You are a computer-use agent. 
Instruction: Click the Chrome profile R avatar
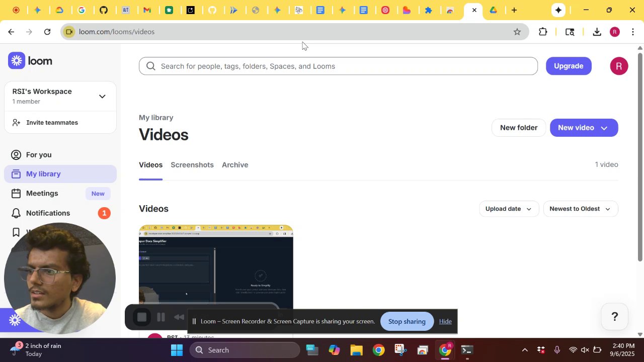coord(615,32)
